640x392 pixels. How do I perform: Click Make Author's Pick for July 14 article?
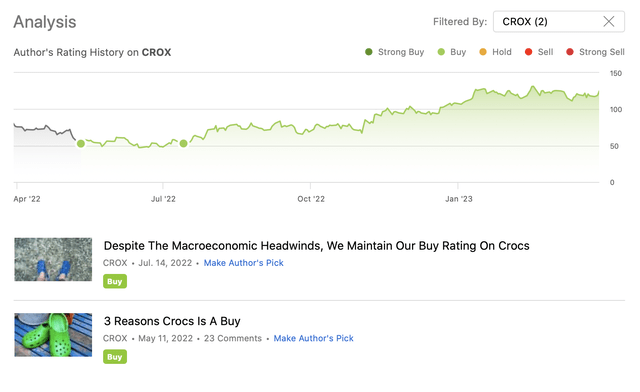click(244, 263)
